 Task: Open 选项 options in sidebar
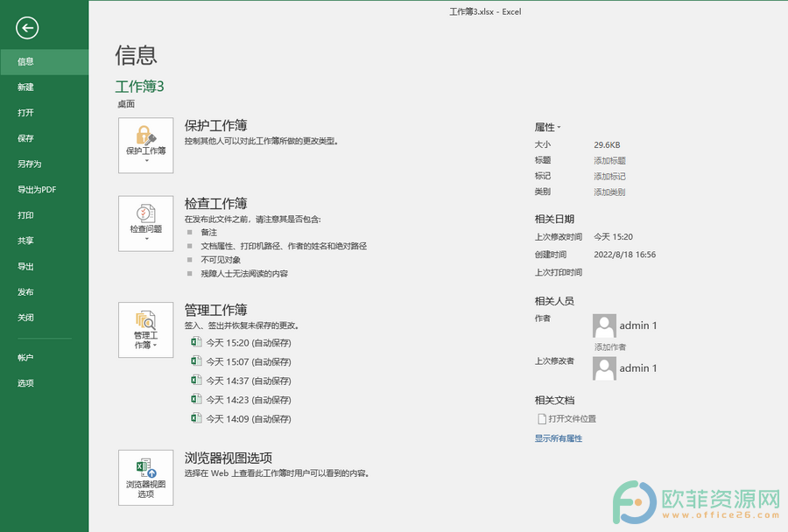[45, 383]
